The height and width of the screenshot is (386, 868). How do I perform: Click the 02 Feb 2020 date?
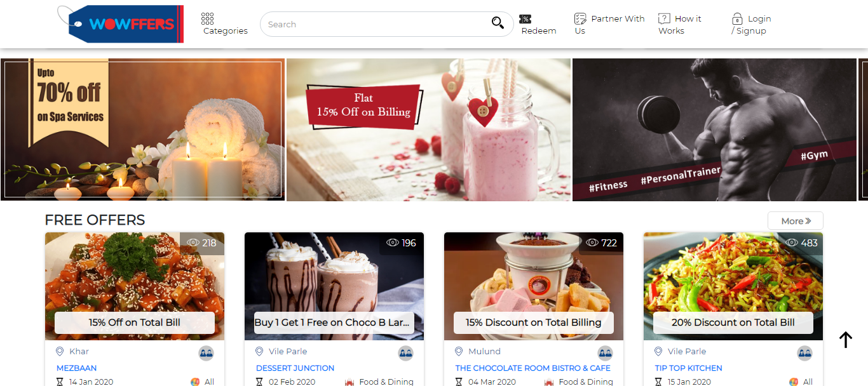coord(292,382)
